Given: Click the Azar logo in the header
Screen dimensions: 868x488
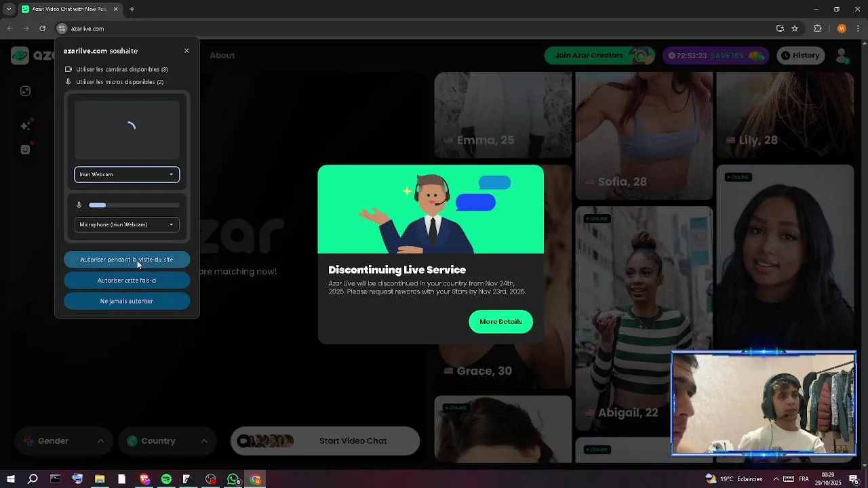Looking at the screenshot, I should [33, 56].
